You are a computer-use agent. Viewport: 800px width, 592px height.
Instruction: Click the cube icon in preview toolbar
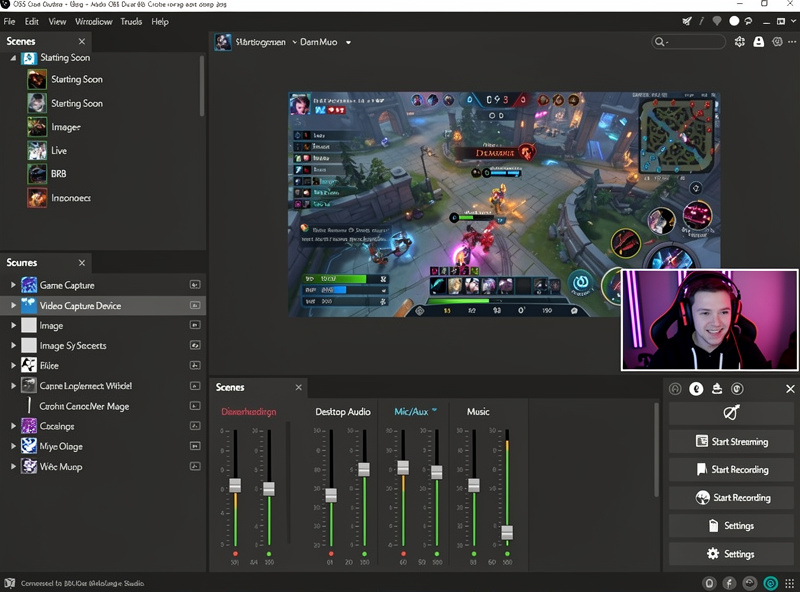[777, 42]
